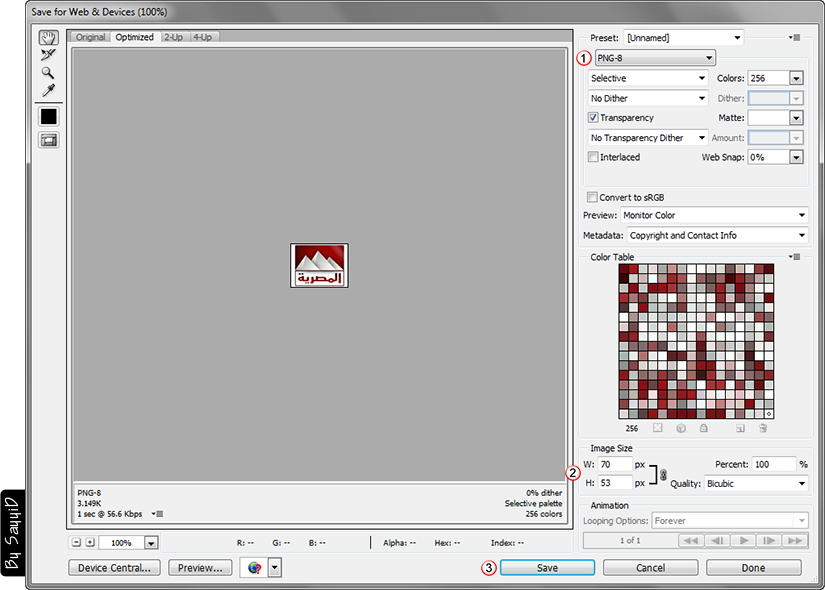The image size is (825, 590).
Task: Click the browser preview globe icon
Action: 255,568
